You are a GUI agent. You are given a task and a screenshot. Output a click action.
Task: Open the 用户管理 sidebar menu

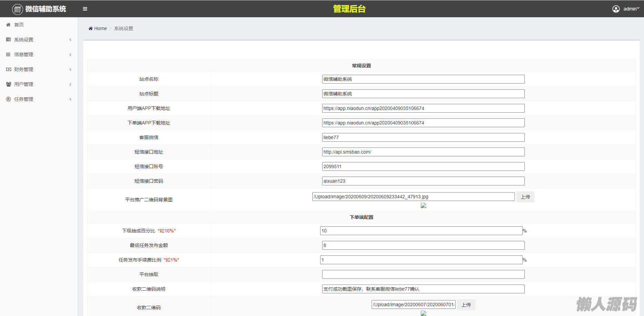pyautogui.click(x=24, y=84)
